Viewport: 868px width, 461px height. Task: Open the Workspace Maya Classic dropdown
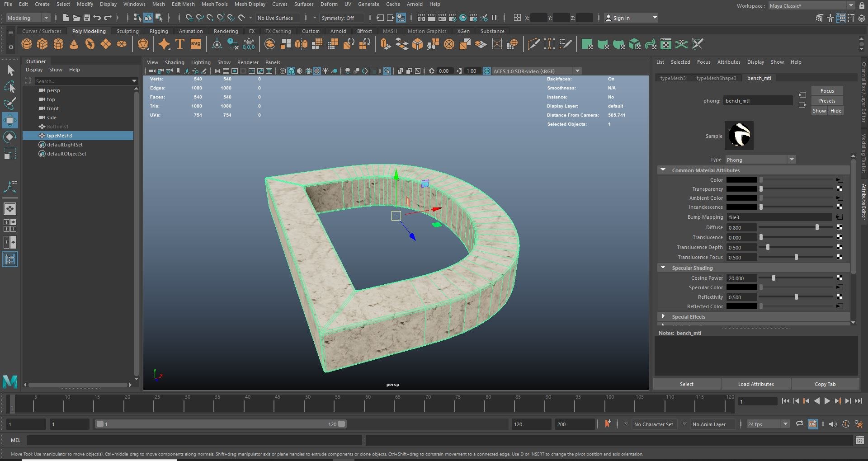tap(811, 6)
